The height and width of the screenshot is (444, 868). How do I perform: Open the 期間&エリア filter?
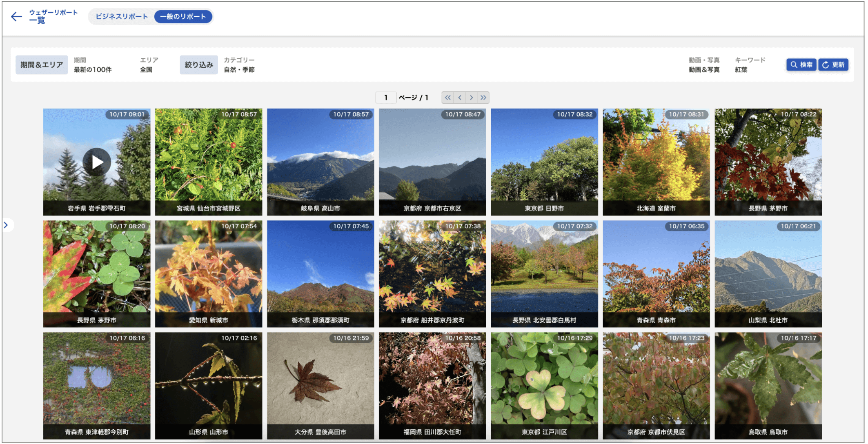pyautogui.click(x=42, y=65)
